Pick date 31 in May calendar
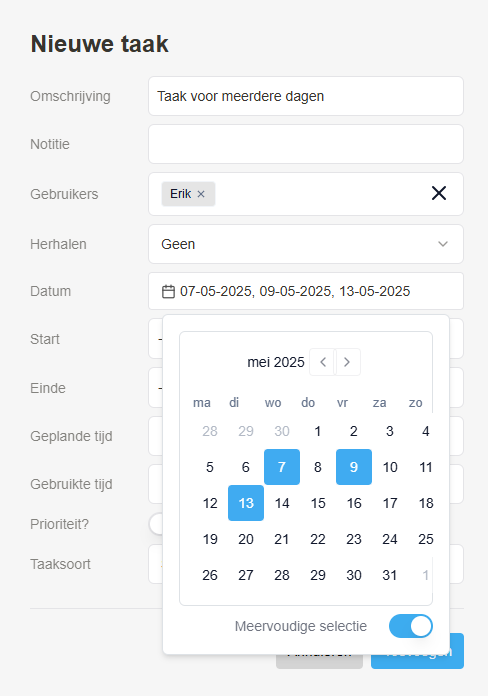The image size is (488, 698). tap(390, 575)
